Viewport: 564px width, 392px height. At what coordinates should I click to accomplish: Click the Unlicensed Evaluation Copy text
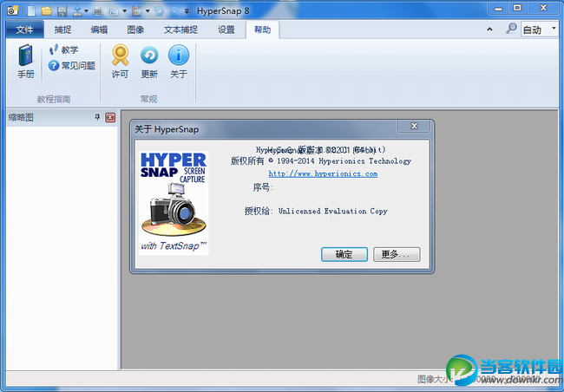(333, 211)
